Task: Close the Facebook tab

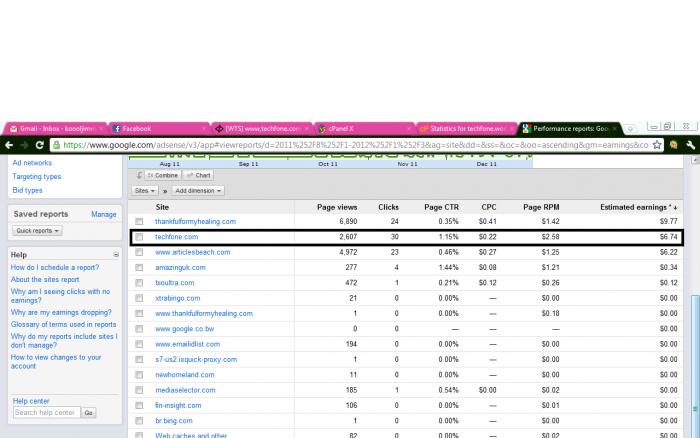Action: (204, 129)
